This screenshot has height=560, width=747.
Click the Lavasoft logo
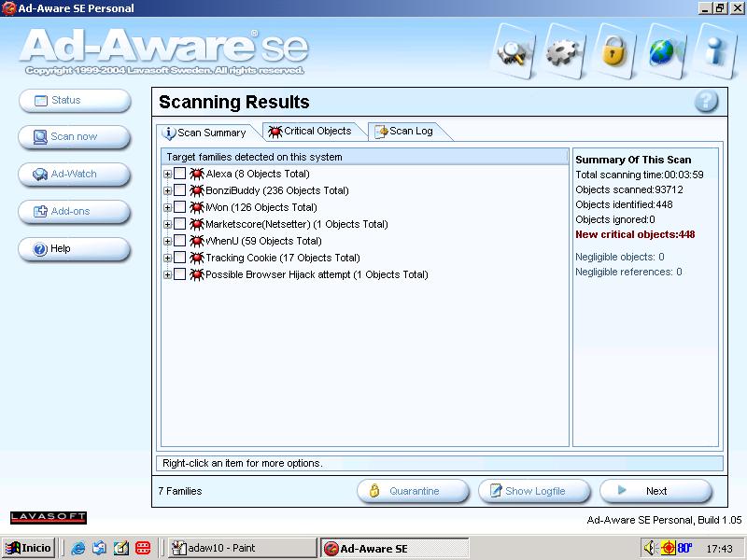click(x=49, y=518)
